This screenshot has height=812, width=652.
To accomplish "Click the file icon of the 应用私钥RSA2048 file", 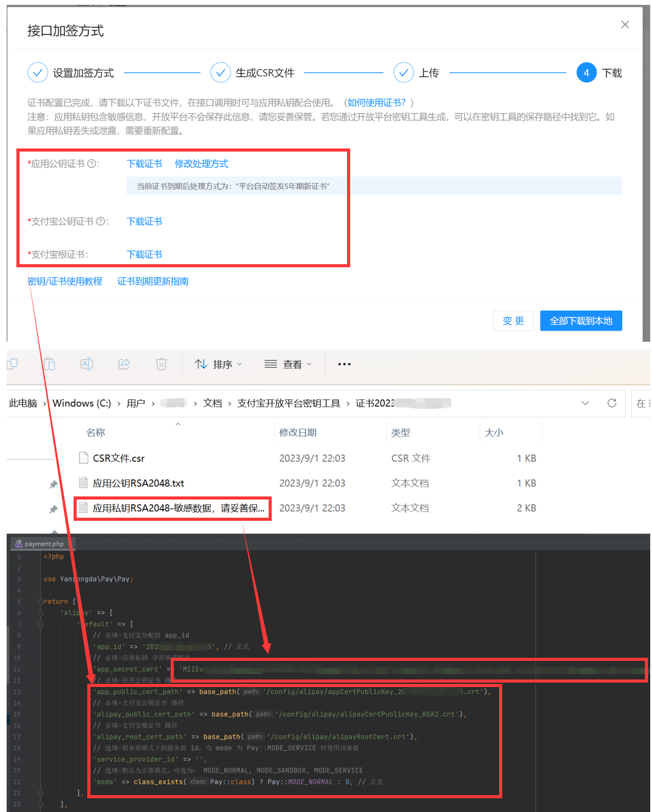I will click(x=83, y=507).
